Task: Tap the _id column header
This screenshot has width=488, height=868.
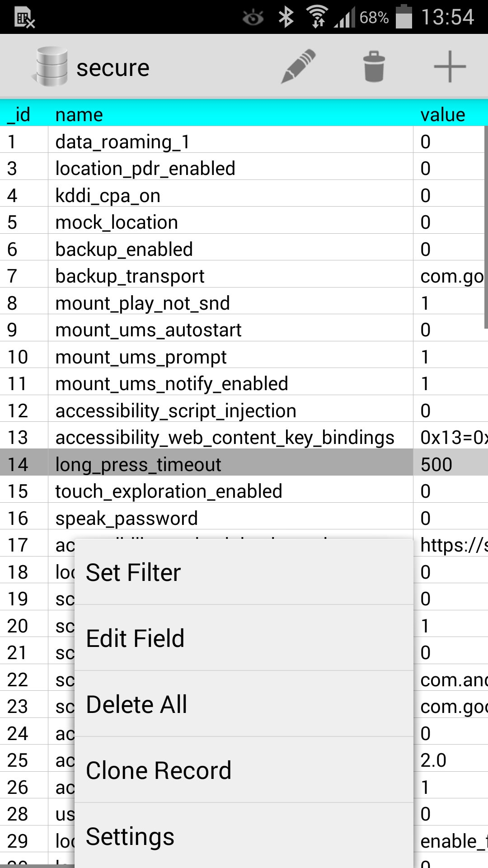Action: (x=19, y=114)
